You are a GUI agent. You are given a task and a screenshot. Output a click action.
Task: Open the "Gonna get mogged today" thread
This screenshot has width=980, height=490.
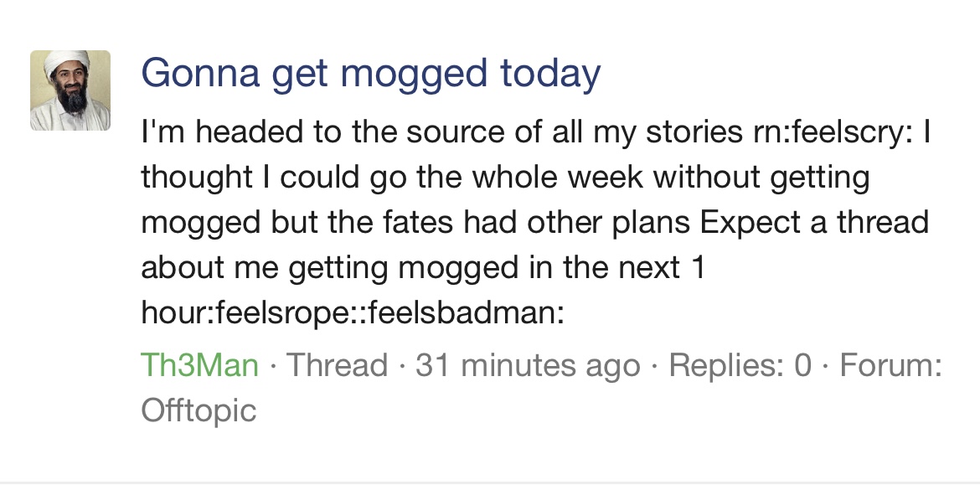click(370, 74)
